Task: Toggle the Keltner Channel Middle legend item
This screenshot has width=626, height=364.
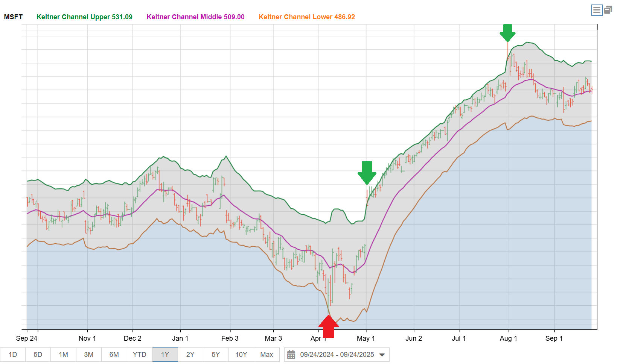Action: point(195,17)
